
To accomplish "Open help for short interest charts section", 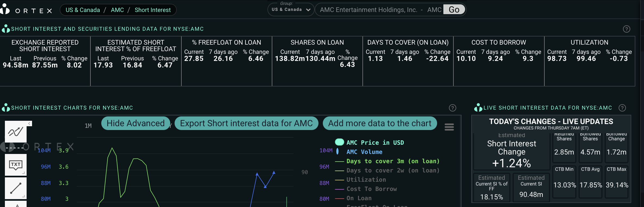I will [x=452, y=108].
